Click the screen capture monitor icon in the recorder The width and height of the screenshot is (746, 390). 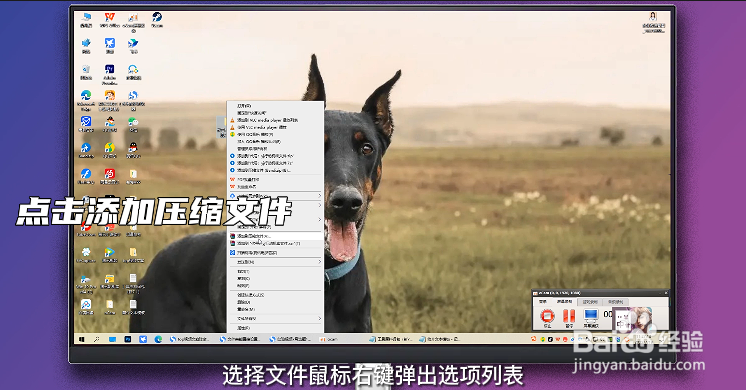point(590,317)
